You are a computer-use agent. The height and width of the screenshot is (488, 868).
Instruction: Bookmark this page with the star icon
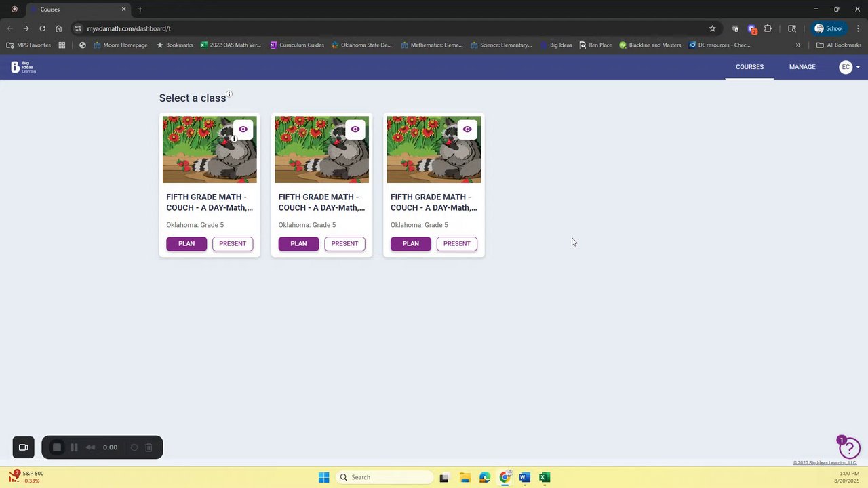point(712,28)
